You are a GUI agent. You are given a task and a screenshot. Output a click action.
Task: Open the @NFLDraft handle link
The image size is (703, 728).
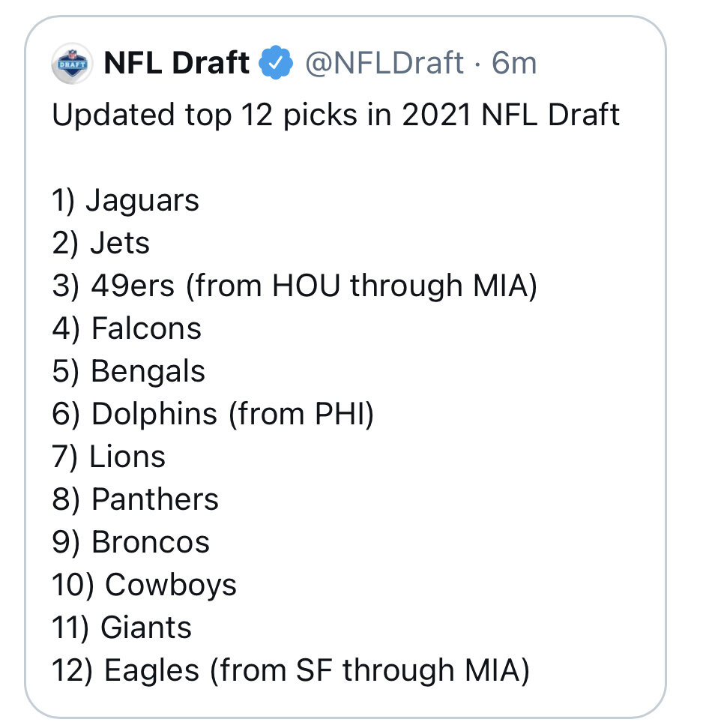click(384, 64)
